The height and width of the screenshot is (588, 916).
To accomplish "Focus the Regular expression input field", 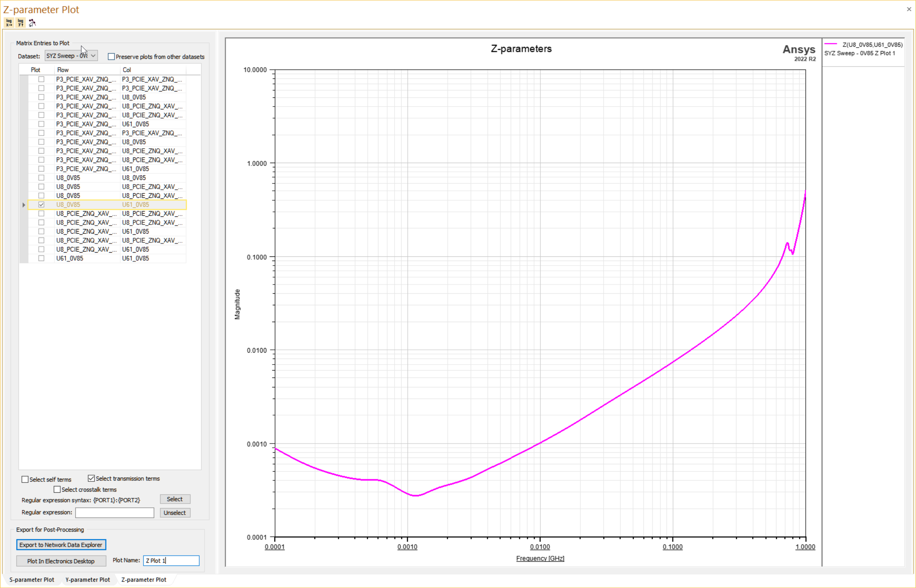I will pyautogui.click(x=115, y=513).
